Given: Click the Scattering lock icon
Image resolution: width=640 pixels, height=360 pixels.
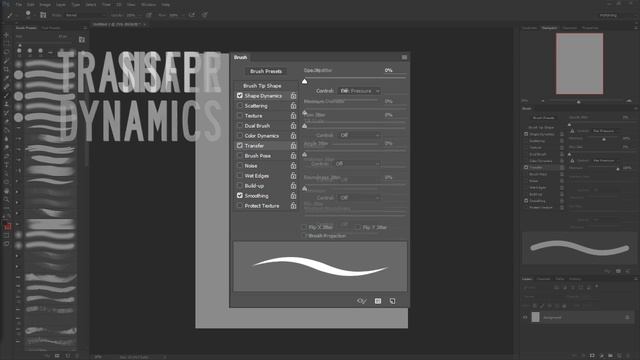Looking at the screenshot, I should coord(293,106).
